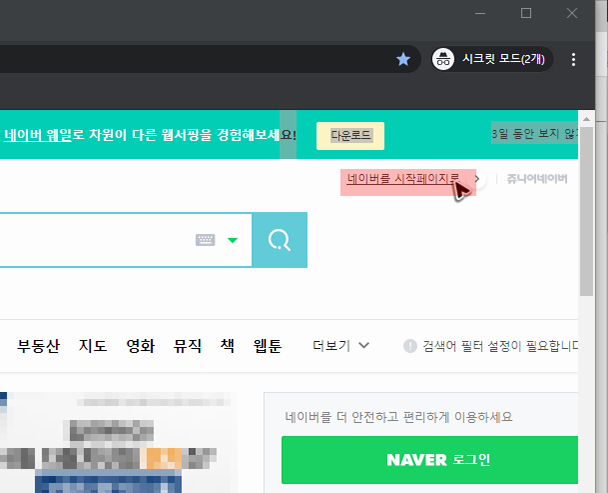Expand the search autocomplete dropdown arrow
Viewport: 608px width, 493px height.
point(232,240)
